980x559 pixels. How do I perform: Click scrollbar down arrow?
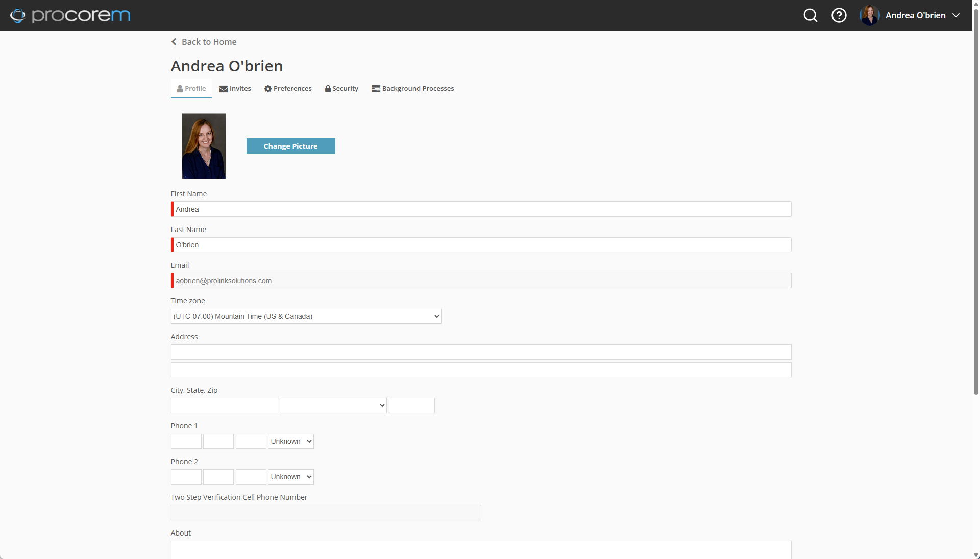pyautogui.click(x=976, y=555)
